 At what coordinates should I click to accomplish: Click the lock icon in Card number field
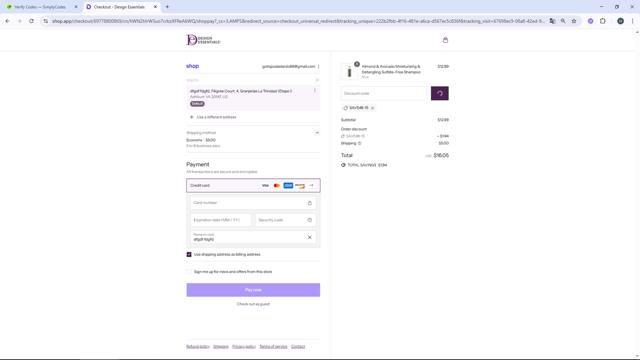[309, 203]
